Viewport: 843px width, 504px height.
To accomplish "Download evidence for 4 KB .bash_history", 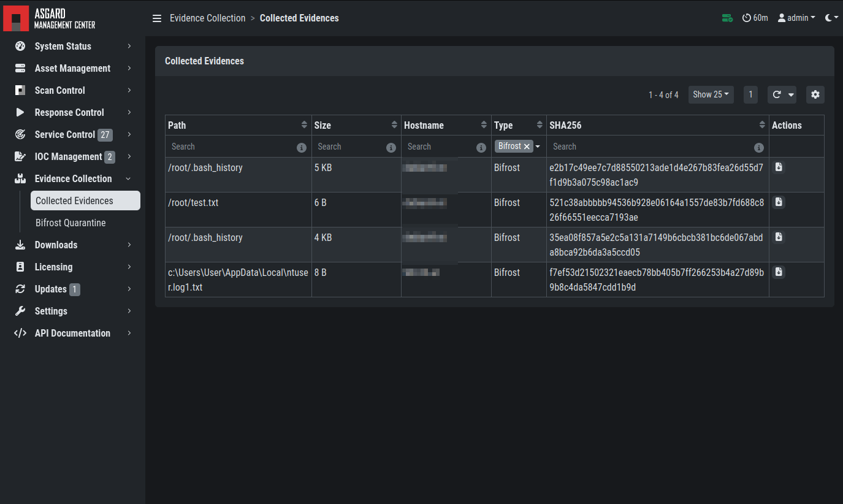I will 779,237.
